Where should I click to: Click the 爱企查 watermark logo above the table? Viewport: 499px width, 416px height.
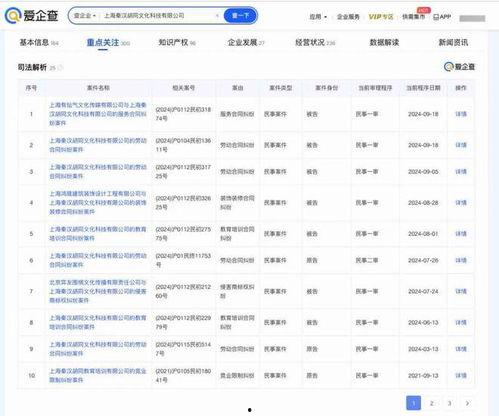(x=459, y=67)
